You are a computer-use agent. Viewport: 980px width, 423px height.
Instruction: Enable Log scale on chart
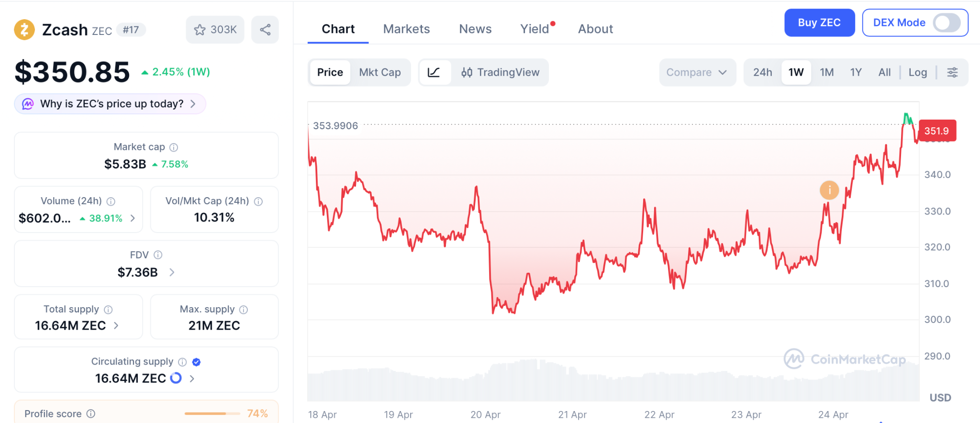click(917, 72)
